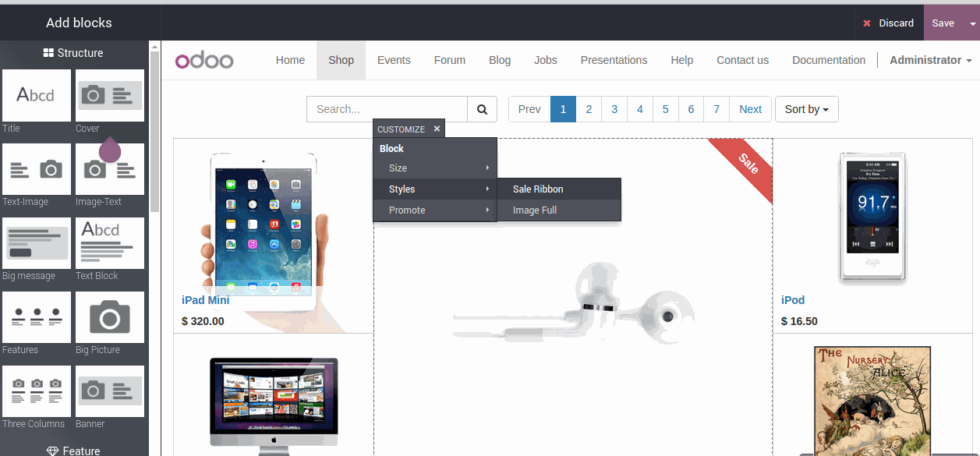Click the product search field
Viewport: 980px width, 456px height.
pos(387,109)
